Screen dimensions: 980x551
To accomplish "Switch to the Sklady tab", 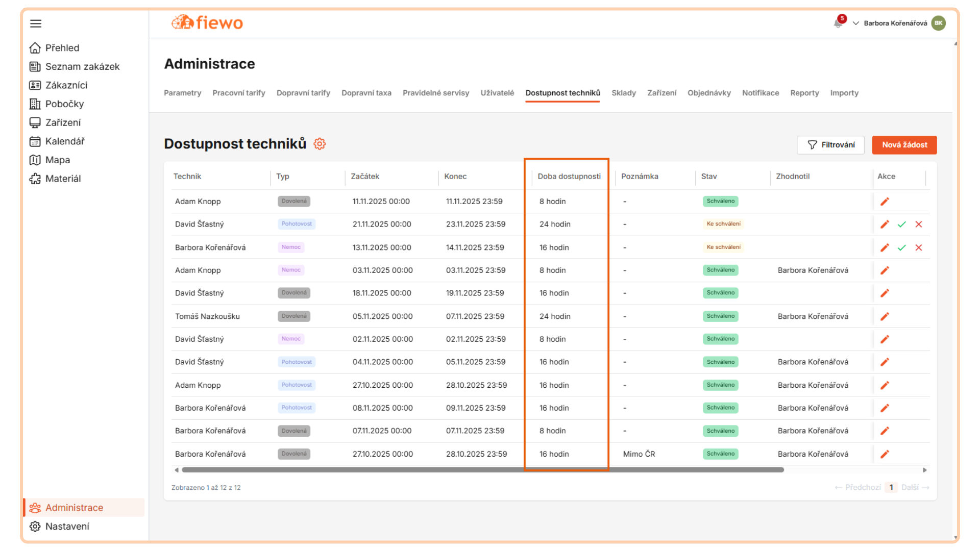I will tap(623, 93).
